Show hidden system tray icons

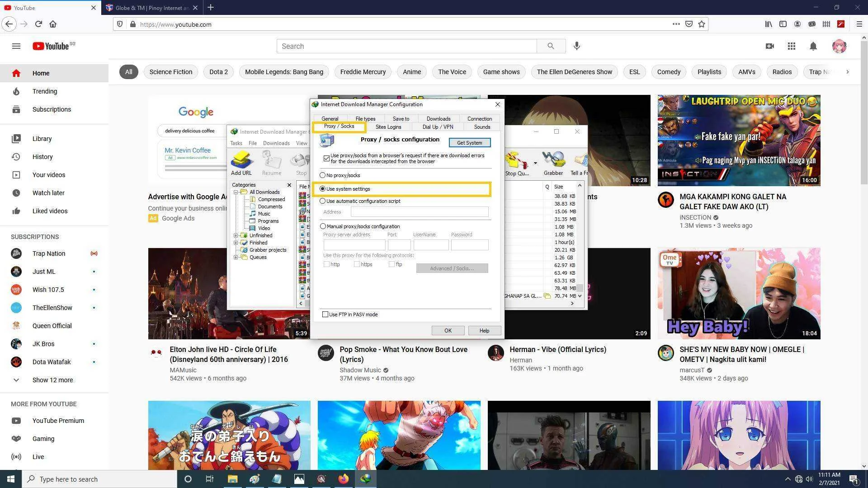[788, 479]
